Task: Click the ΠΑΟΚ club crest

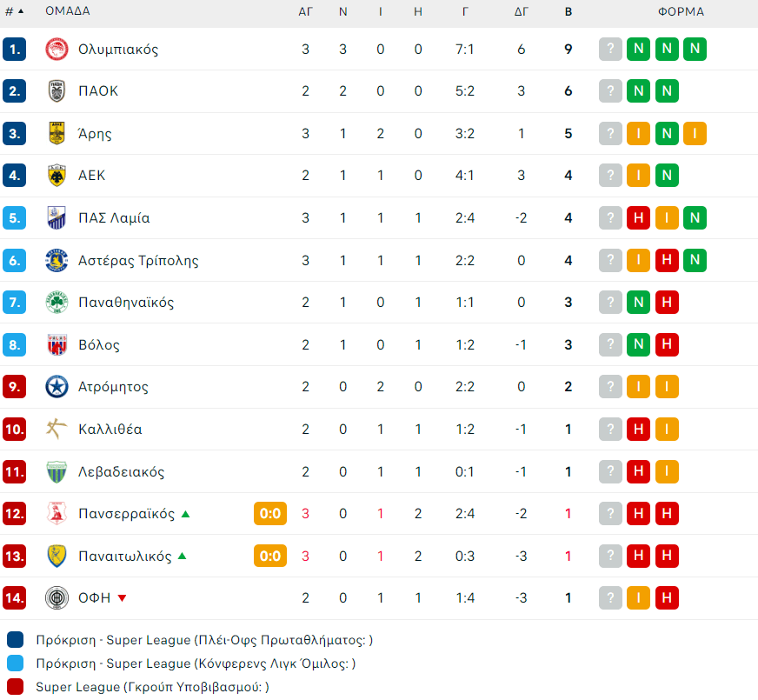Action: click(x=57, y=91)
